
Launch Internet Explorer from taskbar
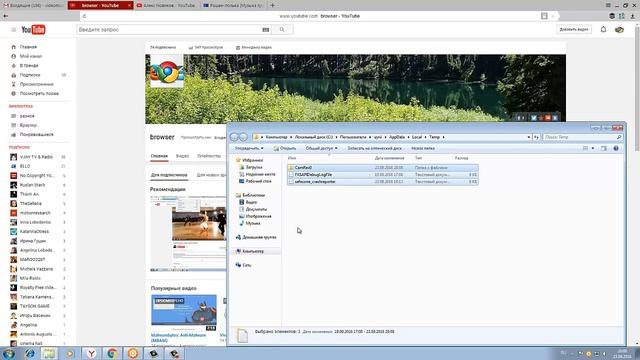[x=30, y=353]
